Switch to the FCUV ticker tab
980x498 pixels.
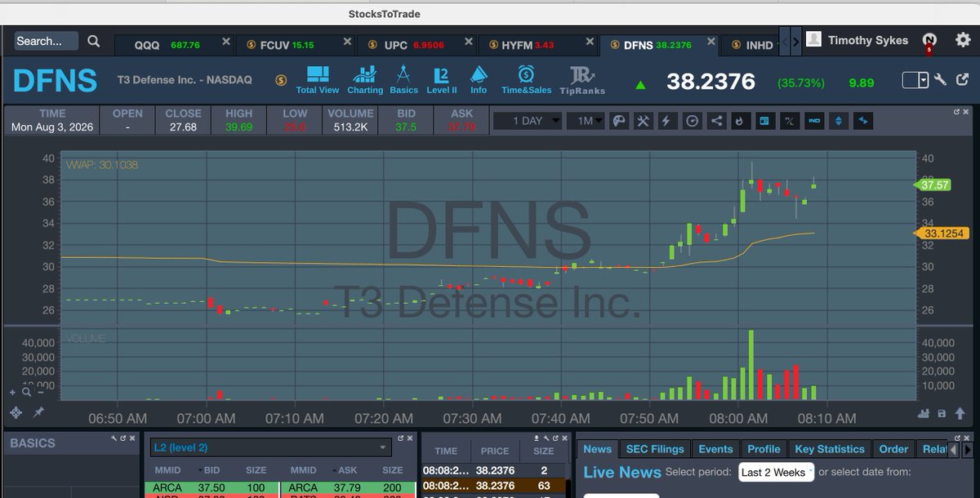click(296, 45)
